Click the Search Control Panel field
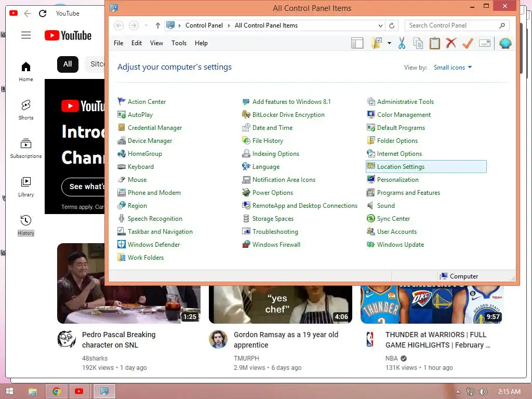Viewport: 532px width, 399px height. click(457, 25)
